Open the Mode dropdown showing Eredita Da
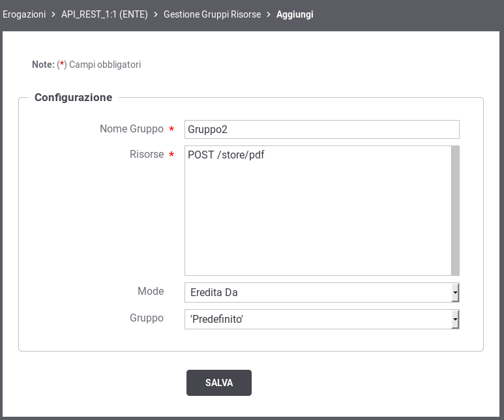504x420 pixels. (321, 292)
